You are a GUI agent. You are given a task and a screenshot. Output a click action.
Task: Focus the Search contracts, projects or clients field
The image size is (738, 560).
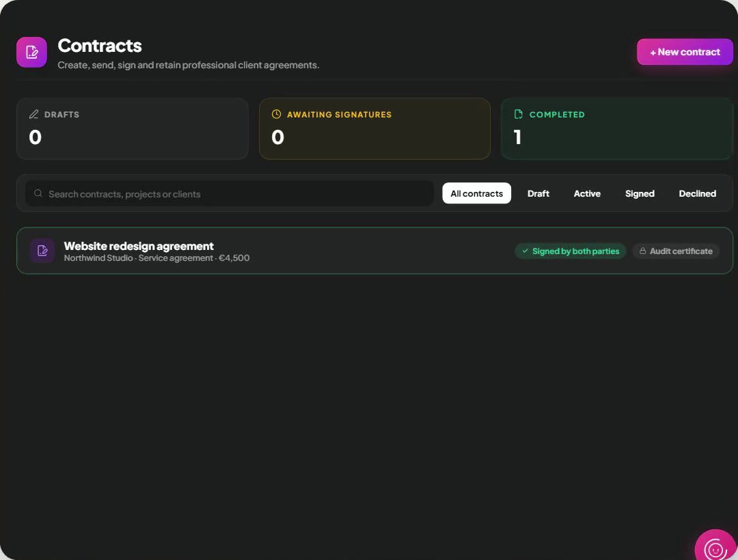(x=230, y=194)
